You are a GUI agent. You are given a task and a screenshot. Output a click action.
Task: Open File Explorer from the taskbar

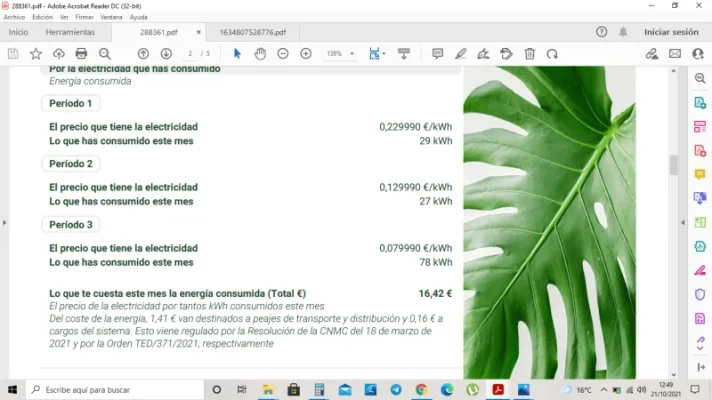268,390
